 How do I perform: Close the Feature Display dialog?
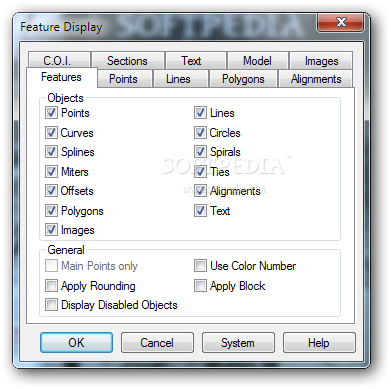pos(340,22)
